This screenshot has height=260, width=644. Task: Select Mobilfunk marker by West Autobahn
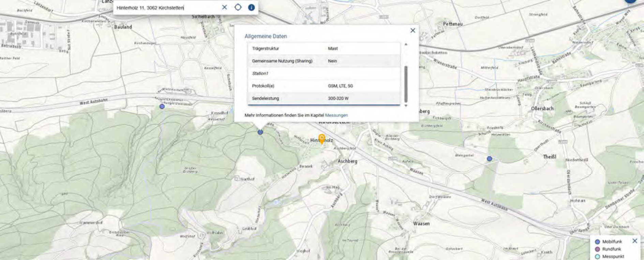pyautogui.click(x=162, y=106)
